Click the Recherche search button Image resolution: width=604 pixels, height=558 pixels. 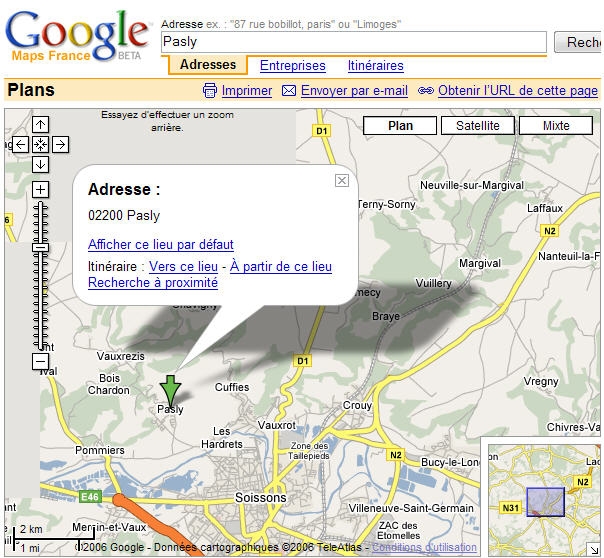coord(579,42)
